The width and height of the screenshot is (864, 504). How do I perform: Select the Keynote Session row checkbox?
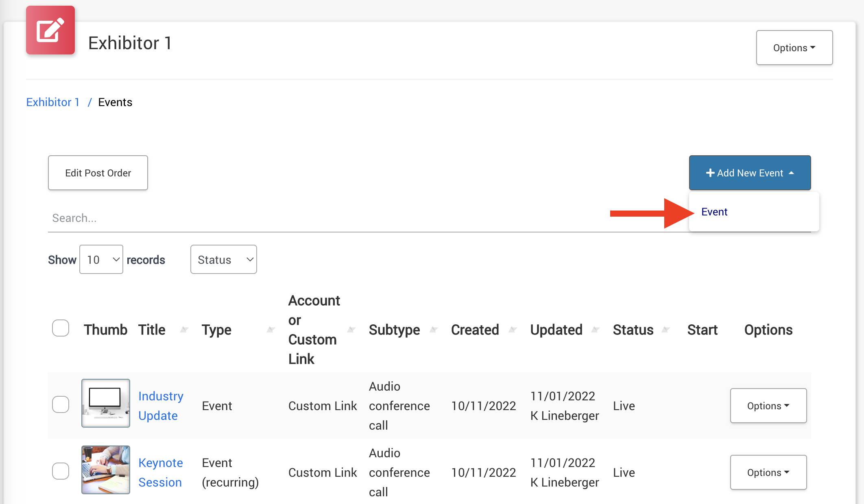coord(61,471)
